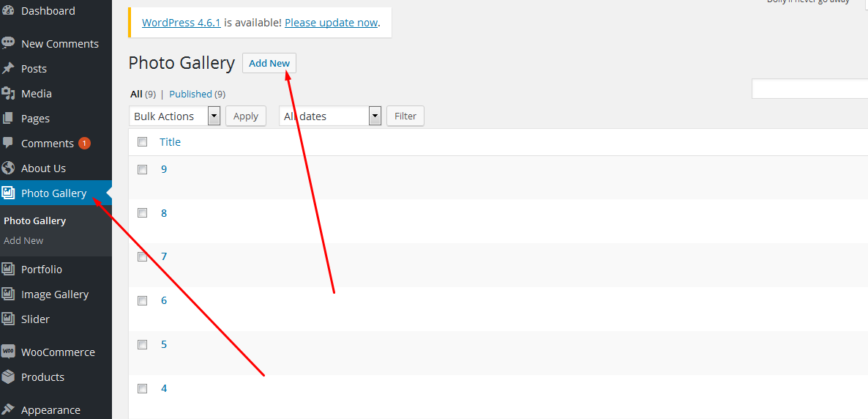Open Products menu item

coord(42,377)
